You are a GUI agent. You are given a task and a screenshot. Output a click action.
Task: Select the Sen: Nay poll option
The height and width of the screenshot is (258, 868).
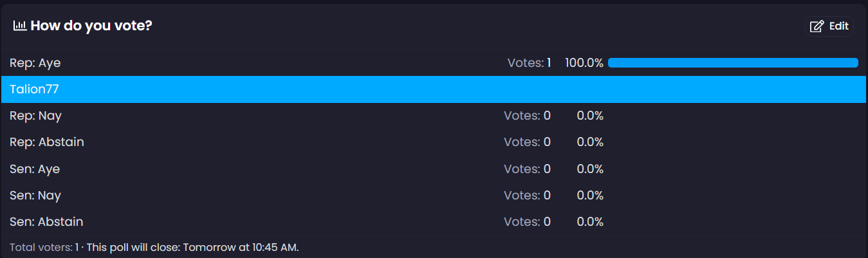tap(35, 196)
